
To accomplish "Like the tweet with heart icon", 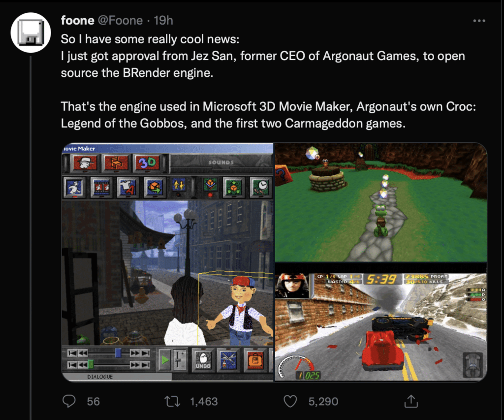I will click(290, 401).
